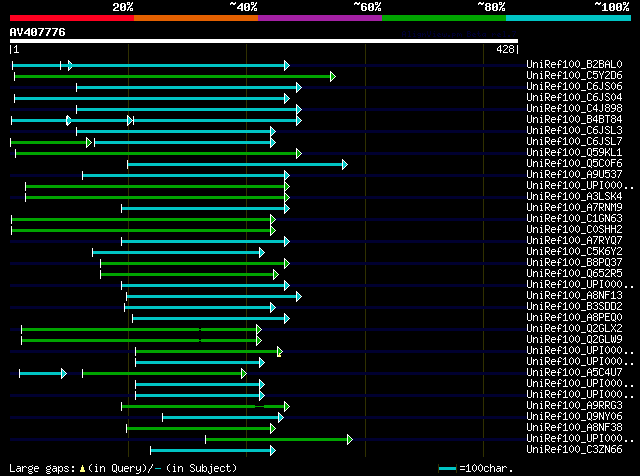Click the cyan arrowhead on Q5C0F6 alignment
This screenshot has width=640, height=476.
345,165
